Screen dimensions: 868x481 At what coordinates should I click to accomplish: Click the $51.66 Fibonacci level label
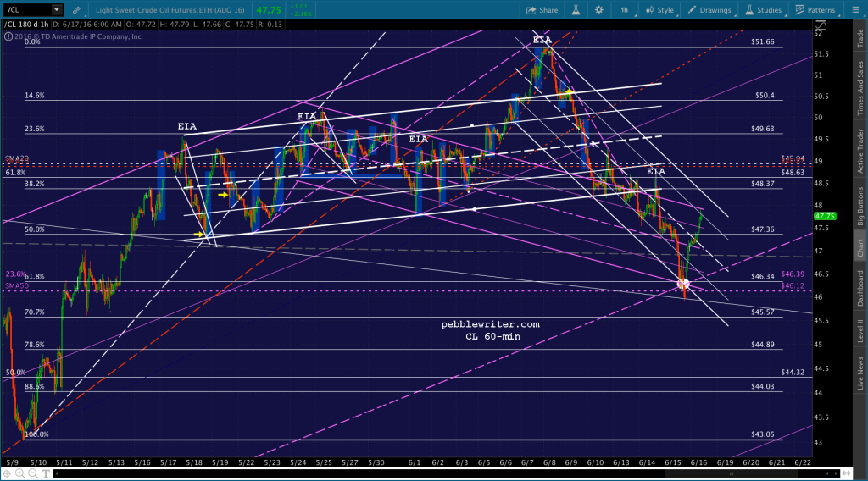(x=763, y=42)
